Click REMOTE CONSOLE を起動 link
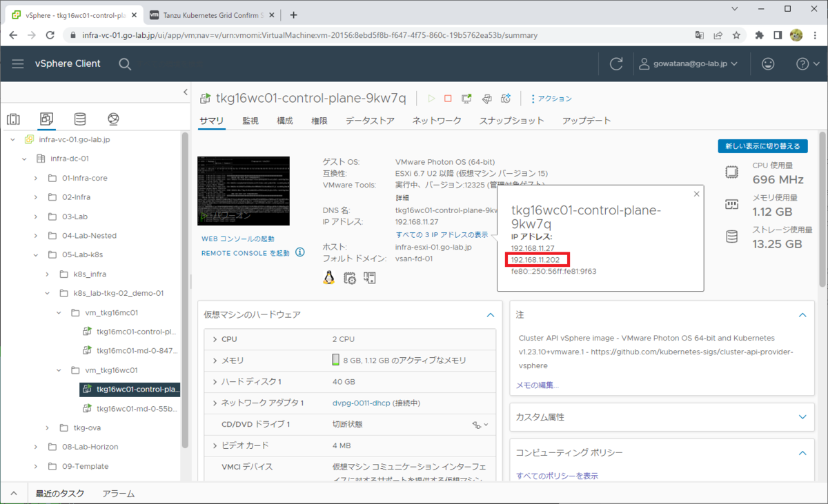This screenshot has width=828, height=504. [x=246, y=253]
